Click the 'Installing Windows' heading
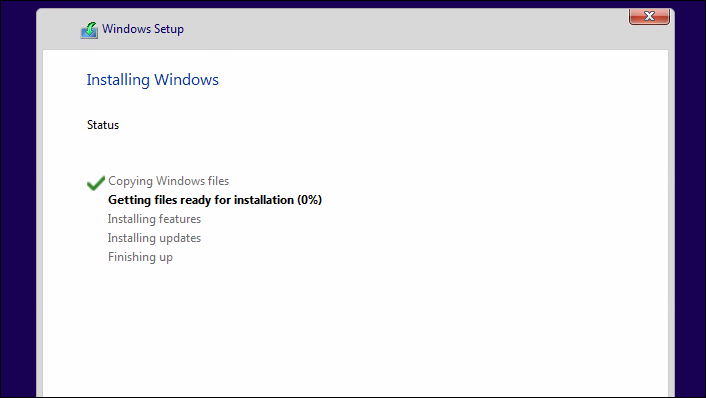 click(x=153, y=80)
